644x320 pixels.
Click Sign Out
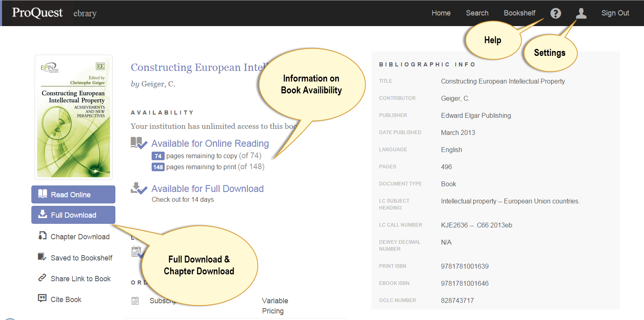tap(615, 13)
